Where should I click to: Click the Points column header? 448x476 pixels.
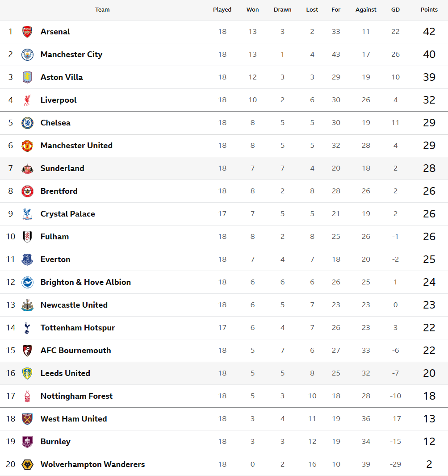[x=429, y=10]
